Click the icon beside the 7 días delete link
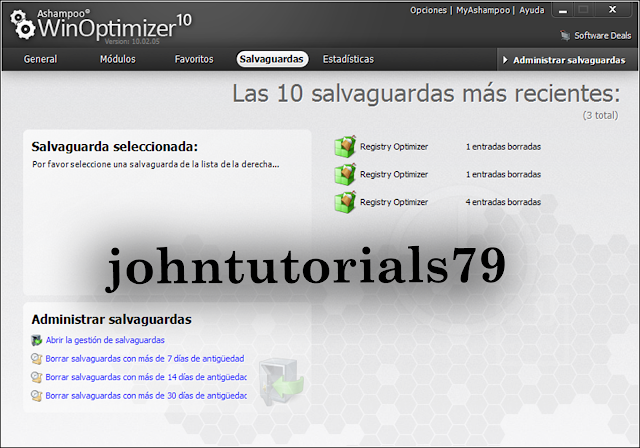640x448 pixels. 36,359
